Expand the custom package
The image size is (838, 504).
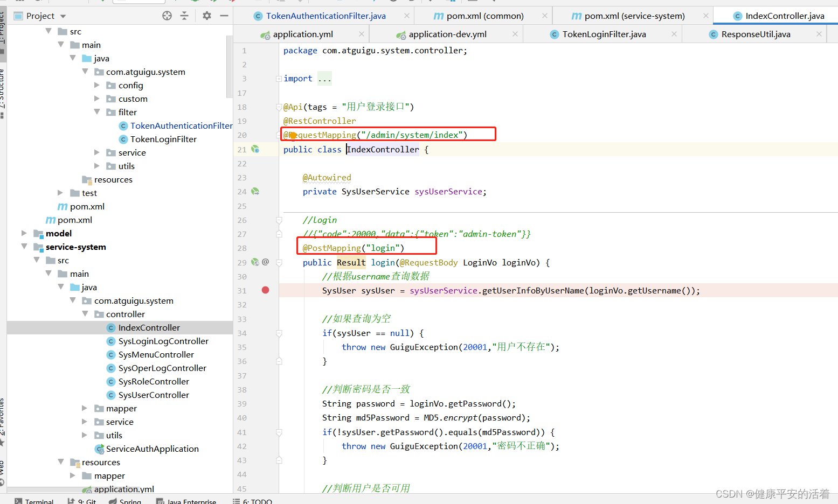click(97, 99)
